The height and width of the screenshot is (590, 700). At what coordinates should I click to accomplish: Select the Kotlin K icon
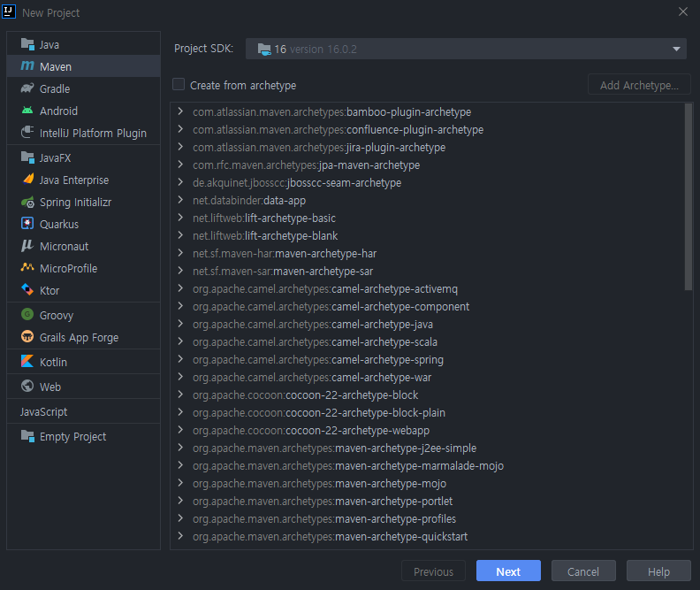click(x=27, y=361)
